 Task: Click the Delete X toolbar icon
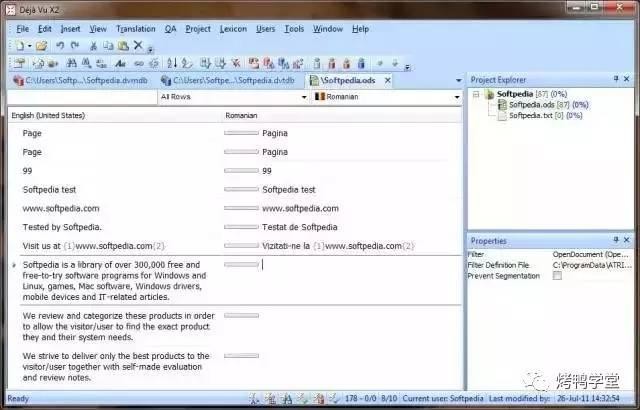(138, 46)
